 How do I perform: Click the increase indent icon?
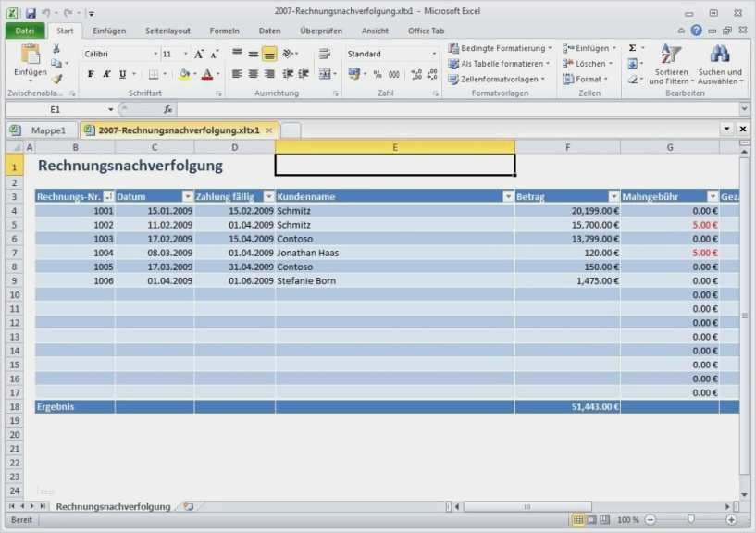coord(304,74)
